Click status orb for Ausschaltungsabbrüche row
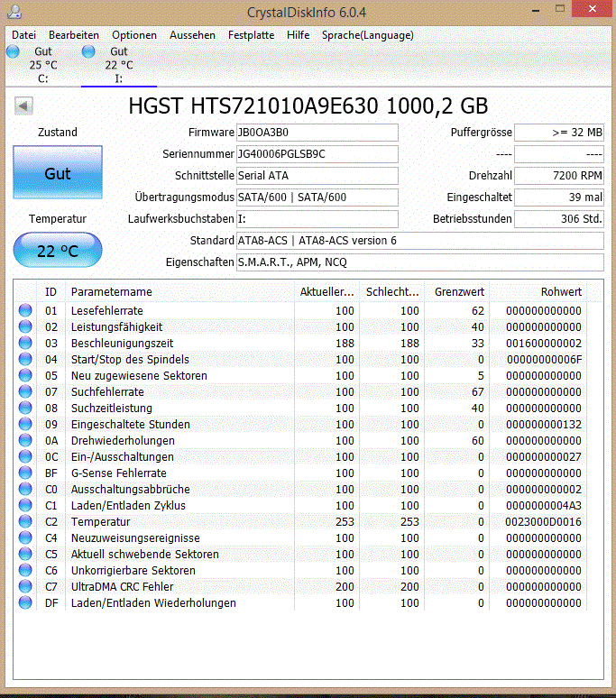This screenshot has width=616, height=698. tap(25, 489)
